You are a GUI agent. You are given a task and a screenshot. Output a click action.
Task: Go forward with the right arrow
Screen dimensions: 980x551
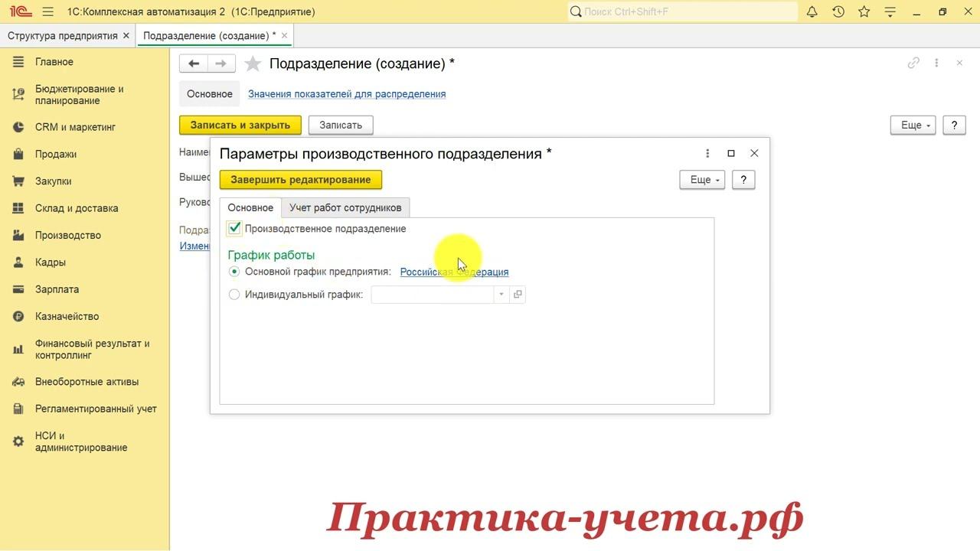point(221,64)
